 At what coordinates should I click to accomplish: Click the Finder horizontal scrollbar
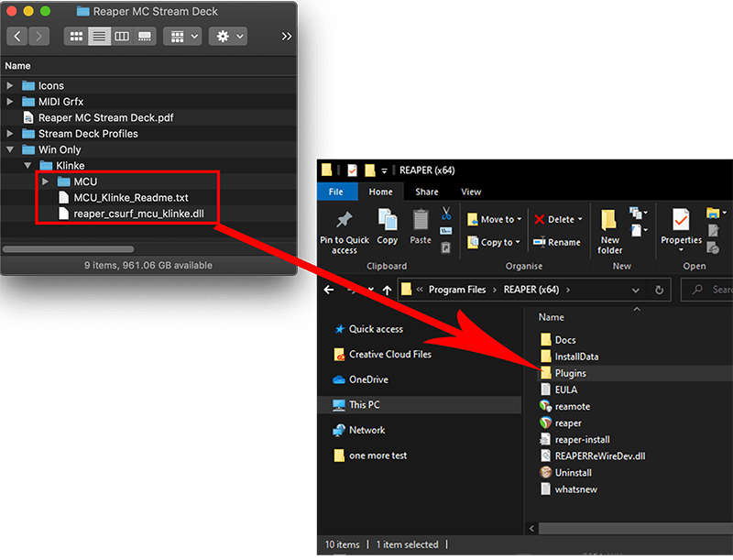[x=68, y=249]
